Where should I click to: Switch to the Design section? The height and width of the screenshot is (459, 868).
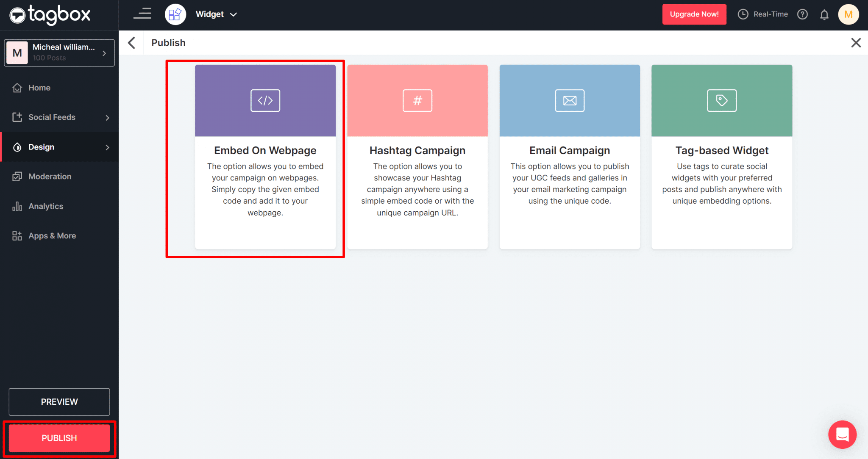[41, 147]
